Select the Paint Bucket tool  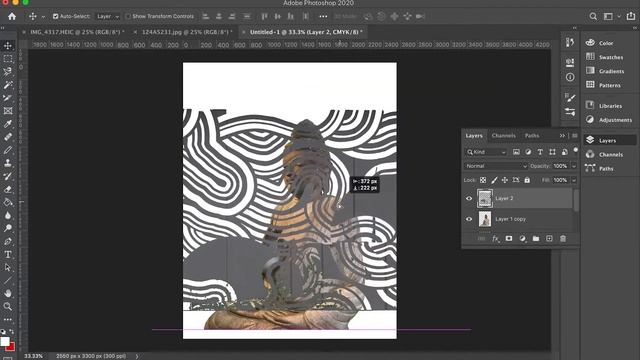8,202
